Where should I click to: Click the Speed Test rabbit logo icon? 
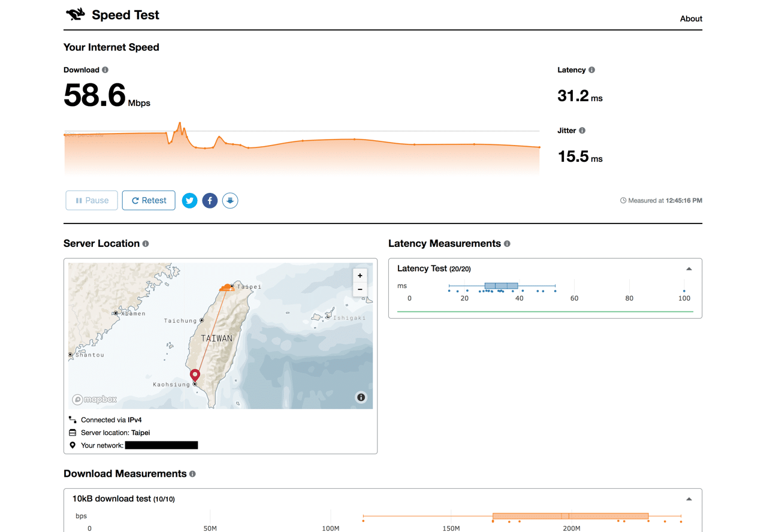click(75, 13)
